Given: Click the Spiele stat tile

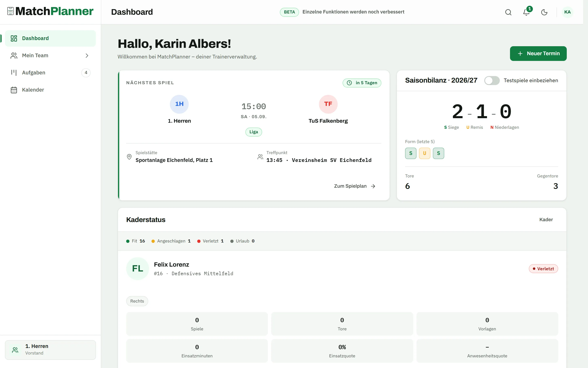Looking at the screenshot, I should (197, 324).
